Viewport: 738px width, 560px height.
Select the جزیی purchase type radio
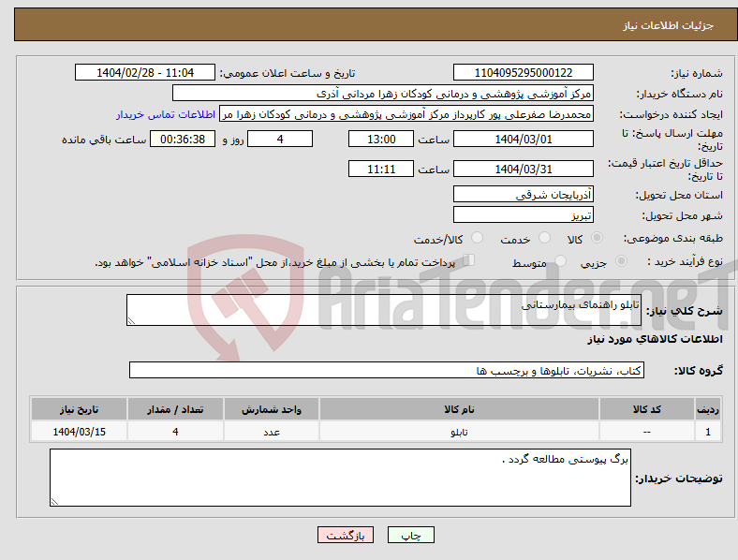621,260
